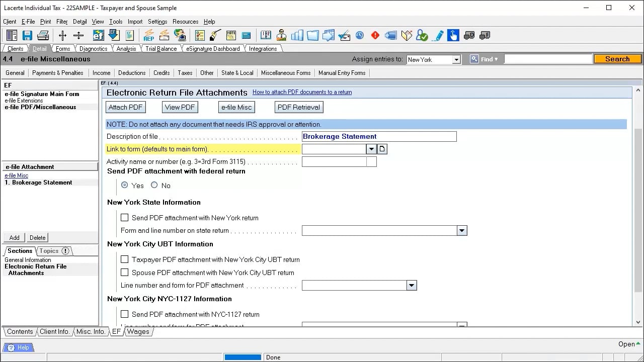Click the red exclamation diamond icon
The height and width of the screenshot is (362, 644).
pos(375,35)
